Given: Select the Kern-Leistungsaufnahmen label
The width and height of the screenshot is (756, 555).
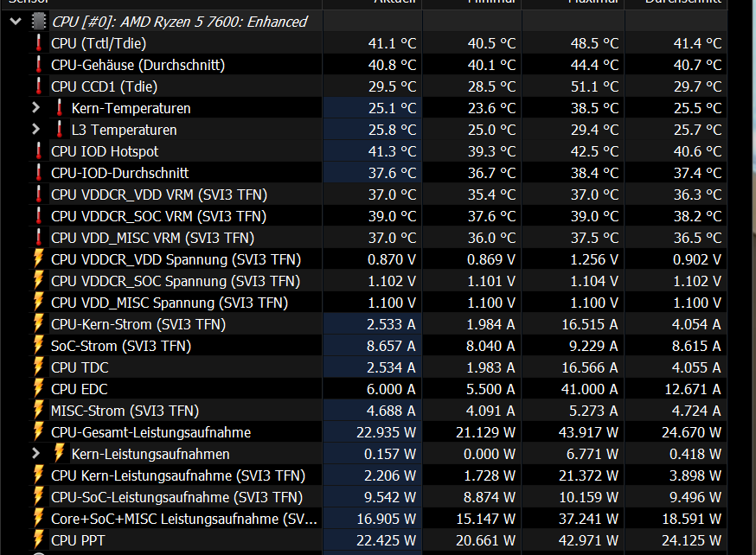Looking at the screenshot, I should point(151,455).
